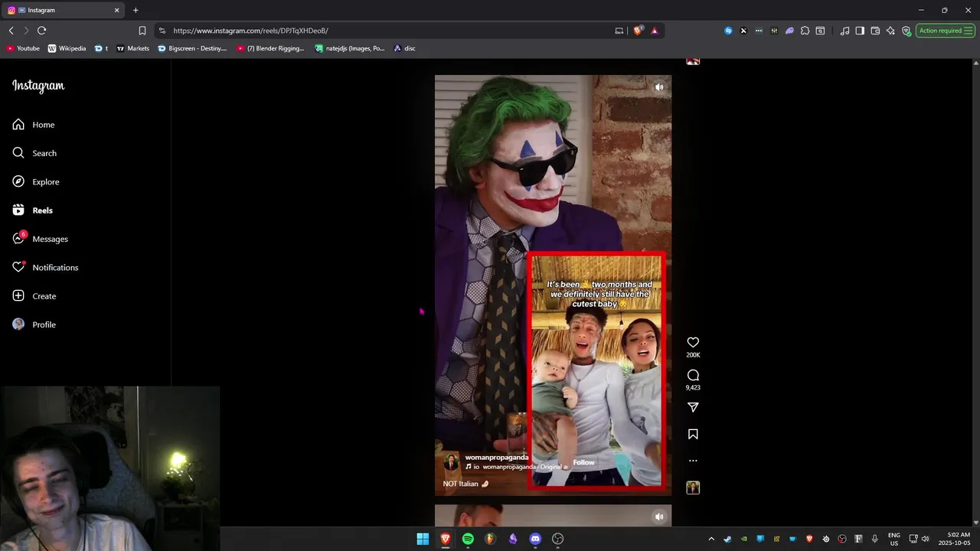The height and width of the screenshot is (551, 980).
Task: Open the Brave Wallet icon
Action: point(875,31)
